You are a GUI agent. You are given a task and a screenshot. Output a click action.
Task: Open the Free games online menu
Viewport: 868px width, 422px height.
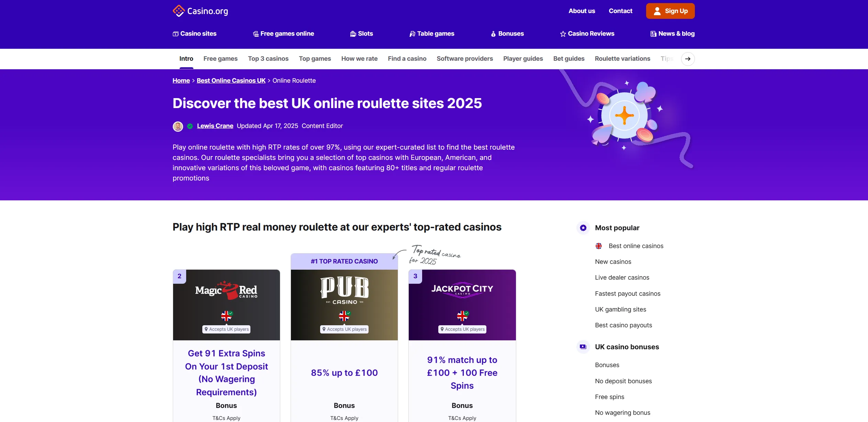pos(283,34)
